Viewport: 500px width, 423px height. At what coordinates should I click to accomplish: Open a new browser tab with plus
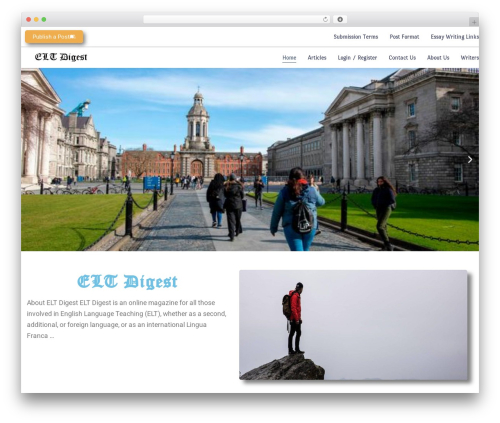474,22
